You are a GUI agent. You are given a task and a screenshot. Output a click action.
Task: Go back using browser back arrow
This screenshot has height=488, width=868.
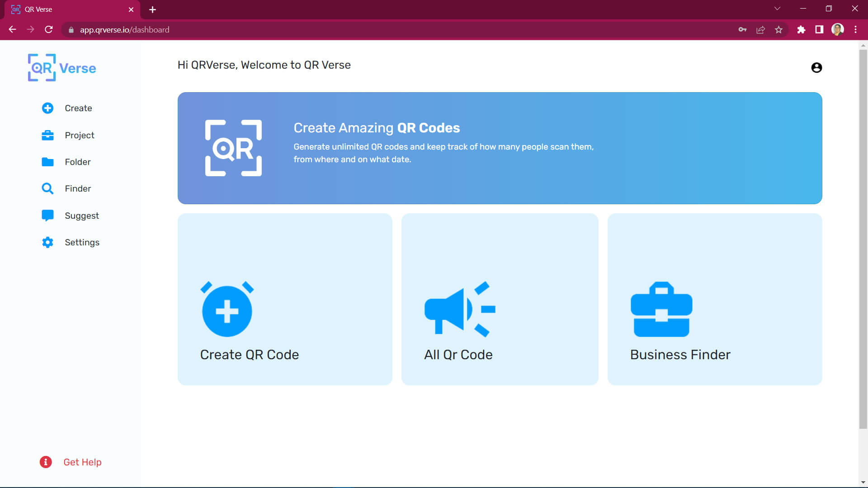[x=12, y=29]
